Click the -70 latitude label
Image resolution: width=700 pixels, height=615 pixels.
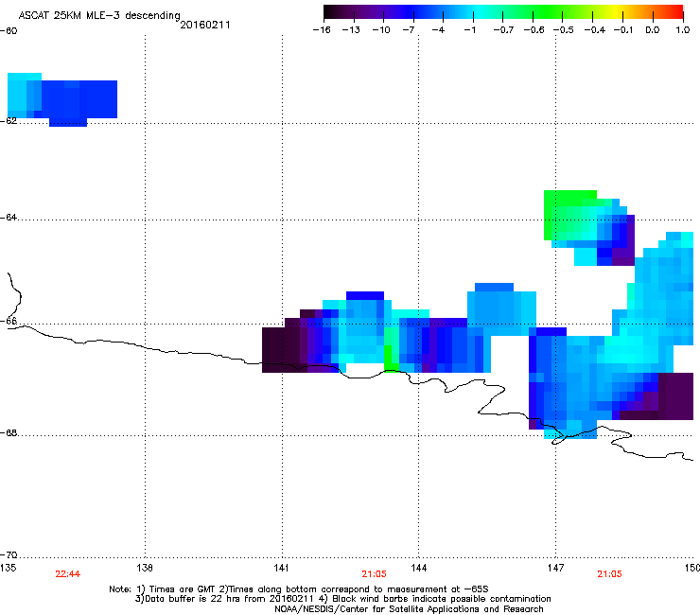point(9,554)
